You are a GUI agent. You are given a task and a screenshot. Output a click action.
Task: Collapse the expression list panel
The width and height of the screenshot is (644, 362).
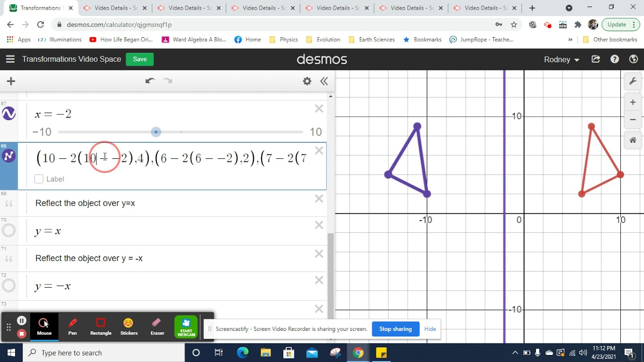point(324,81)
